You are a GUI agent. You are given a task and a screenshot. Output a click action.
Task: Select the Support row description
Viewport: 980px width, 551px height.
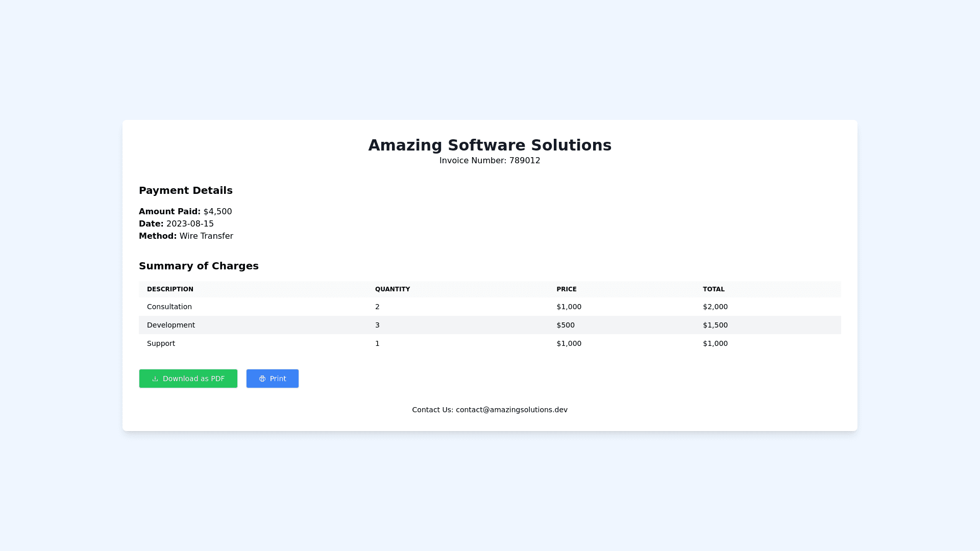161,343
